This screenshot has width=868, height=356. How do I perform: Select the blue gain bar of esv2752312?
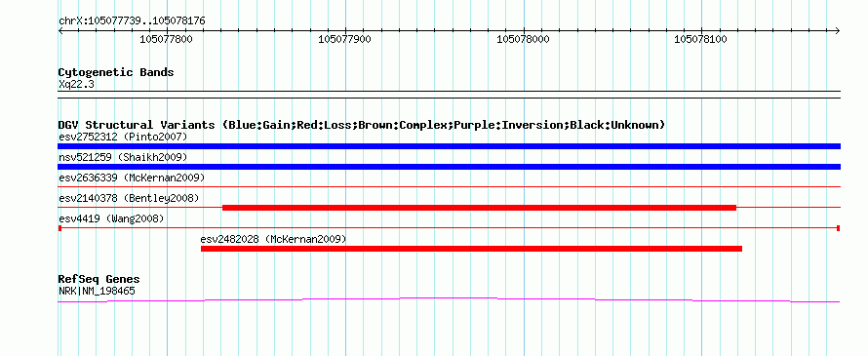449,146
